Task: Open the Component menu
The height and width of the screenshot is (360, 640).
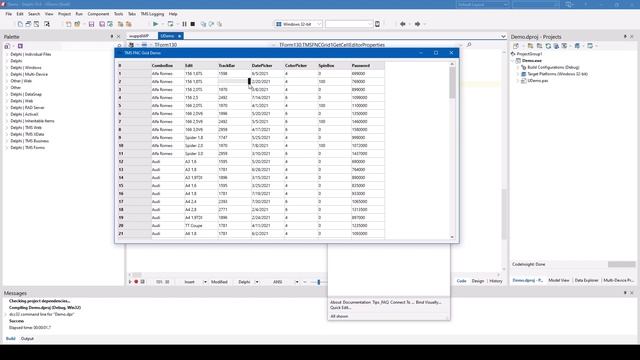Action: [98, 14]
